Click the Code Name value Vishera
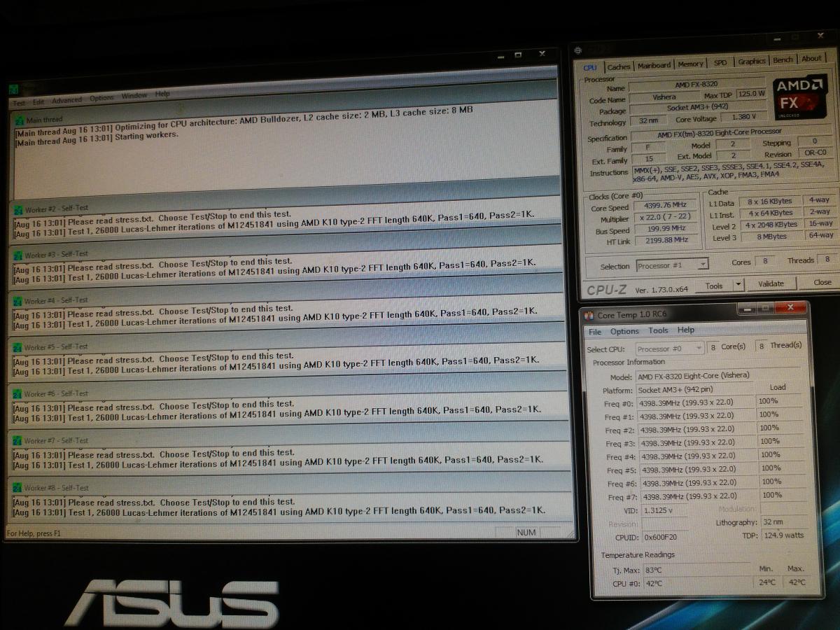The height and width of the screenshot is (630, 840). tap(664, 97)
